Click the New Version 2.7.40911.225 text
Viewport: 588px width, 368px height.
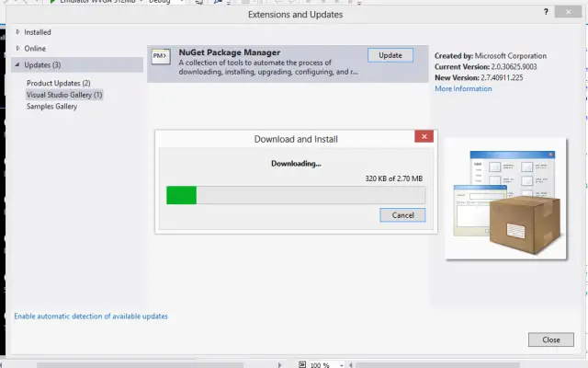(479, 77)
